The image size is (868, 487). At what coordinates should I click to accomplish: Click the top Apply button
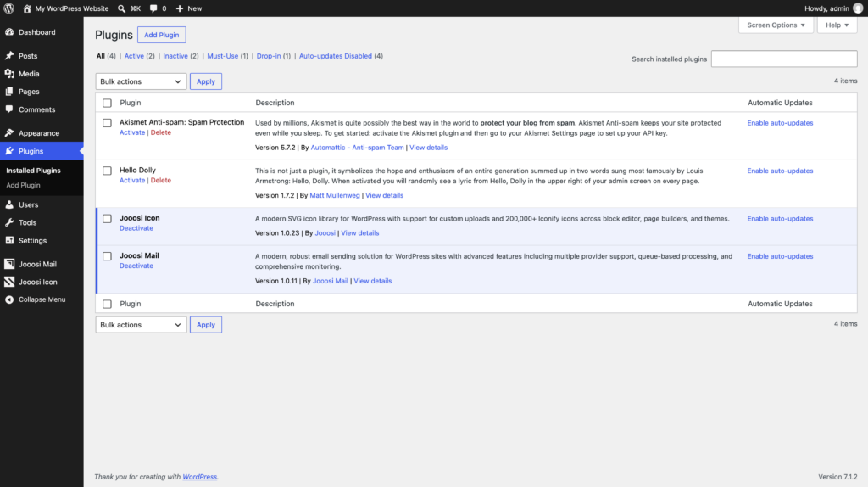point(206,81)
